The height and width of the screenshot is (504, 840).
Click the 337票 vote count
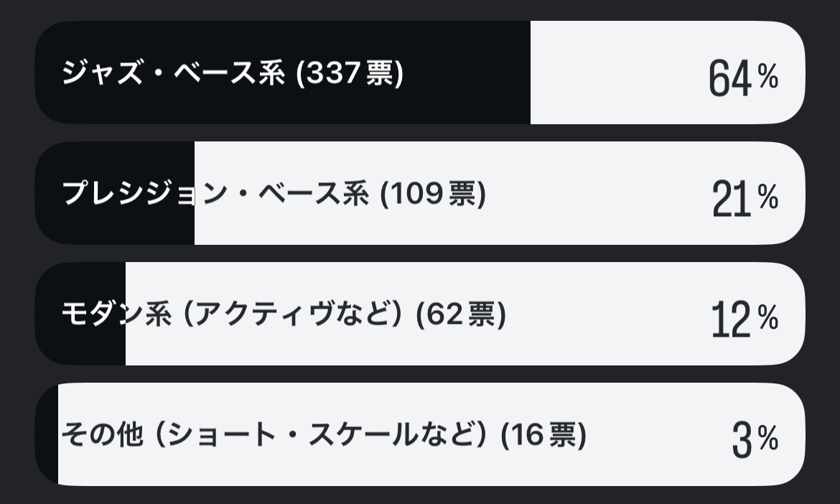(x=350, y=73)
